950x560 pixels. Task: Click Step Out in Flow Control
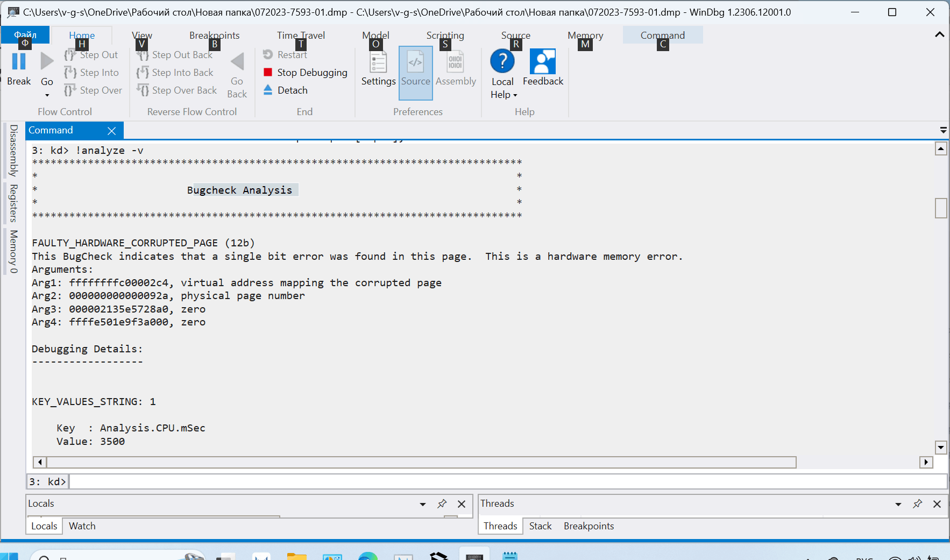(x=91, y=55)
